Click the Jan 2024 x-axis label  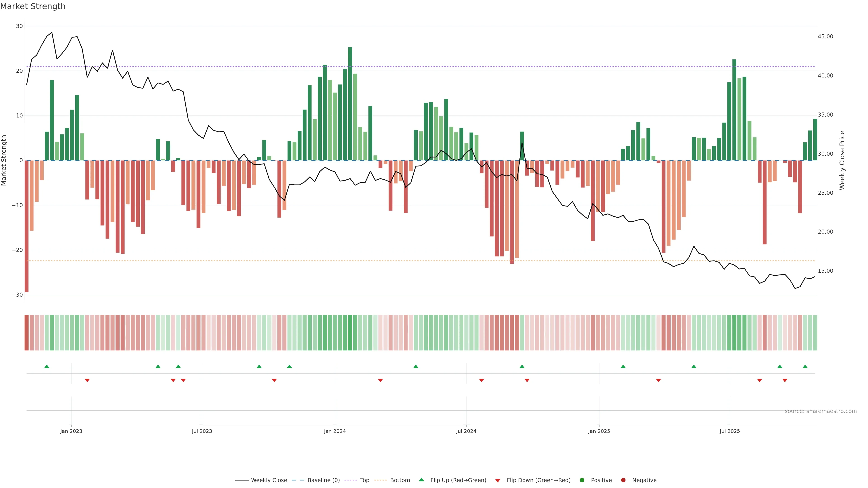(335, 431)
